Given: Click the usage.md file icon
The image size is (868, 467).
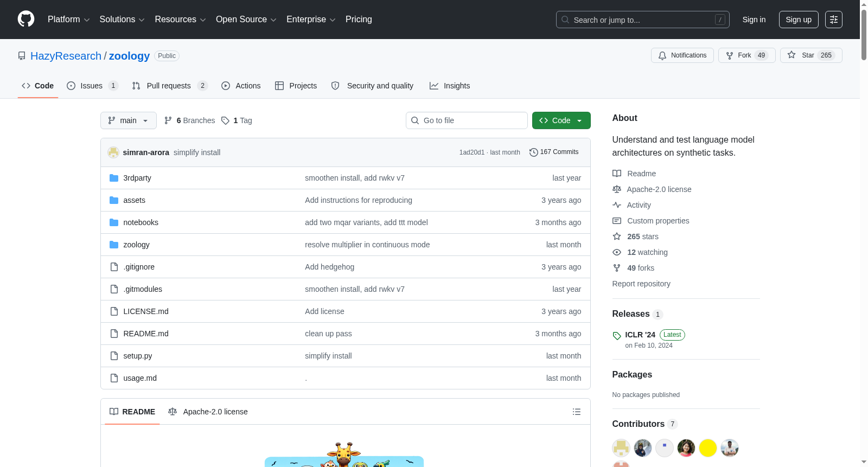Looking at the screenshot, I should pyautogui.click(x=114, y=378).
